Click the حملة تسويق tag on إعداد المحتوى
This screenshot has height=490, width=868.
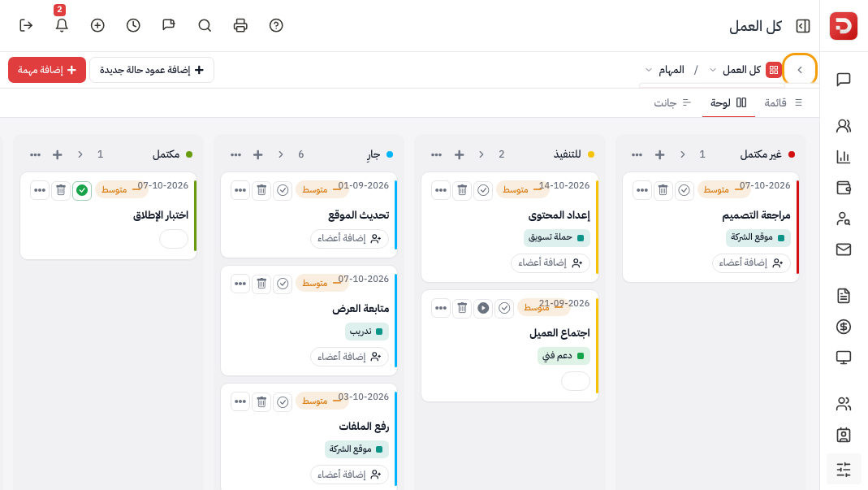coord(557,237)
